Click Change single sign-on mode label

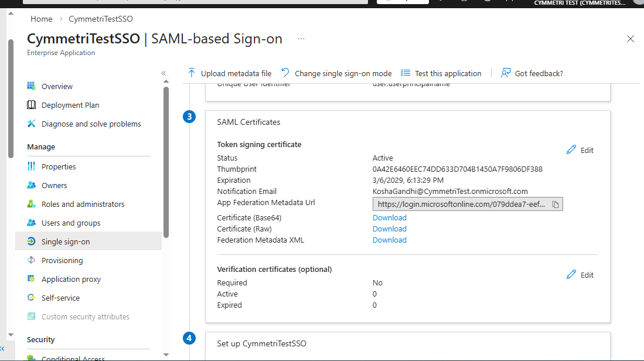343,73
